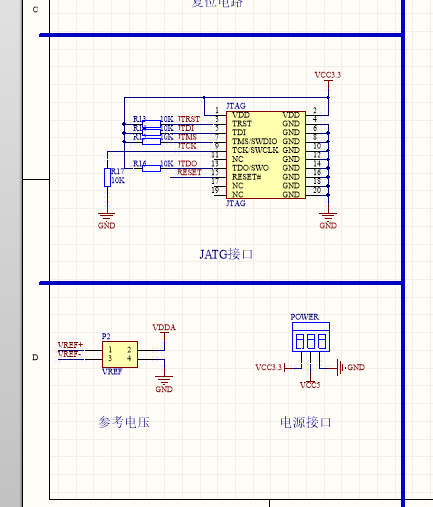Click the R17 designator text
The image size is (433, 507).
(x=117, y=171)
